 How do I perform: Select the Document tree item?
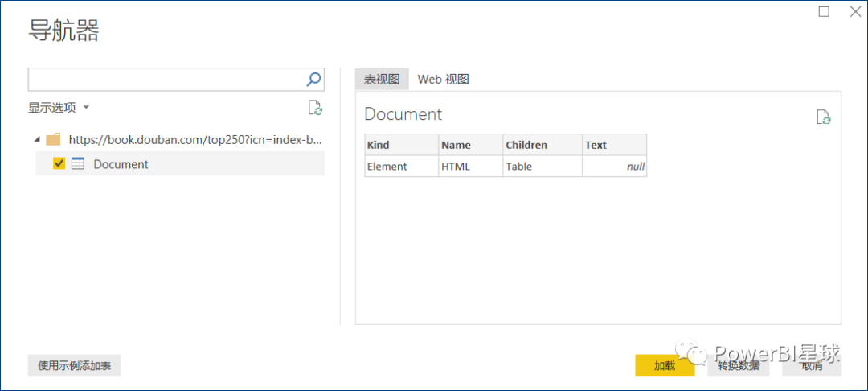[180, 164]
